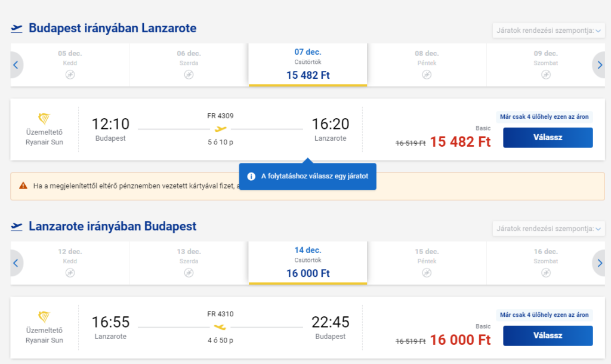
Task: Click the no-flight icon under 09 dec.
Action: [546, 75]
